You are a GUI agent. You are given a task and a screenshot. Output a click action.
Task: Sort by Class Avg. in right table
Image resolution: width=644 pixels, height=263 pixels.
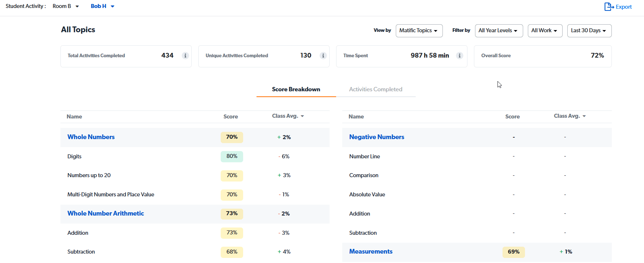[x=569, y=116]
